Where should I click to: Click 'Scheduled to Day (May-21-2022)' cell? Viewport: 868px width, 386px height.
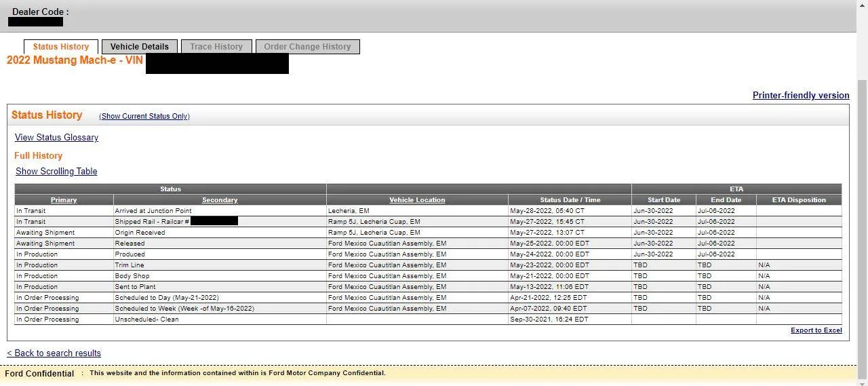tap(220, 298)
